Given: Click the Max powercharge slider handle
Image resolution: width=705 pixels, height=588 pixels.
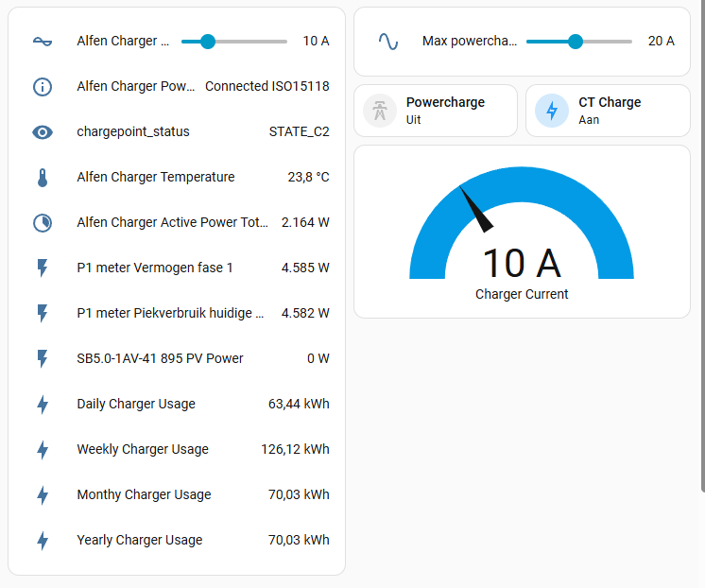Looking at the screenshot, I should [575, 41].
